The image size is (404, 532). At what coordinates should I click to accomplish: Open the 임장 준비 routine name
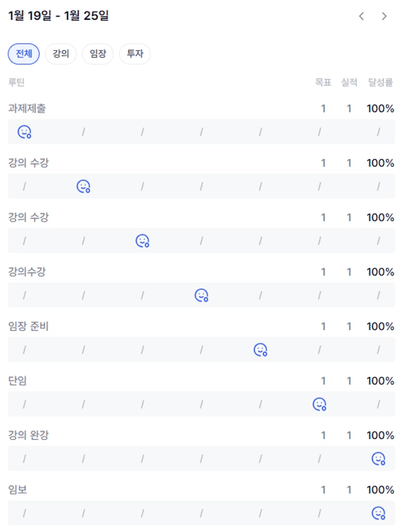(x=28, y=326)
